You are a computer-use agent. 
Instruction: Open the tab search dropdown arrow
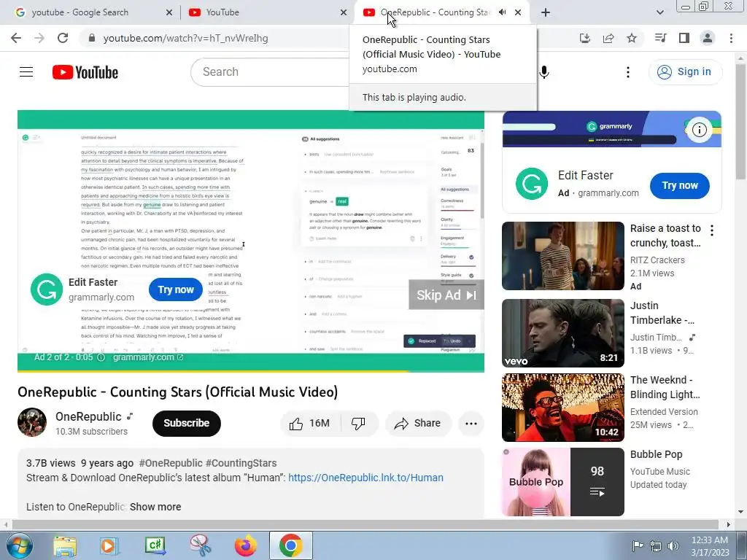click(x=659, y=12)
